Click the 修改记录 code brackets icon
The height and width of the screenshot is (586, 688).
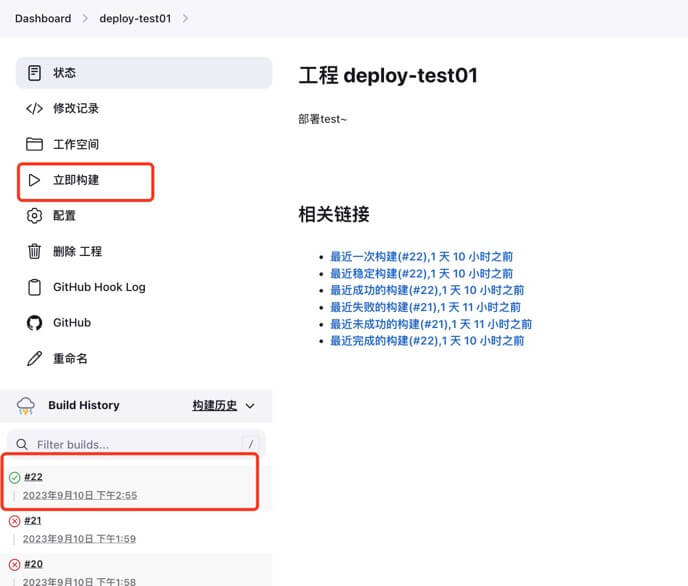tap(35, 109)
